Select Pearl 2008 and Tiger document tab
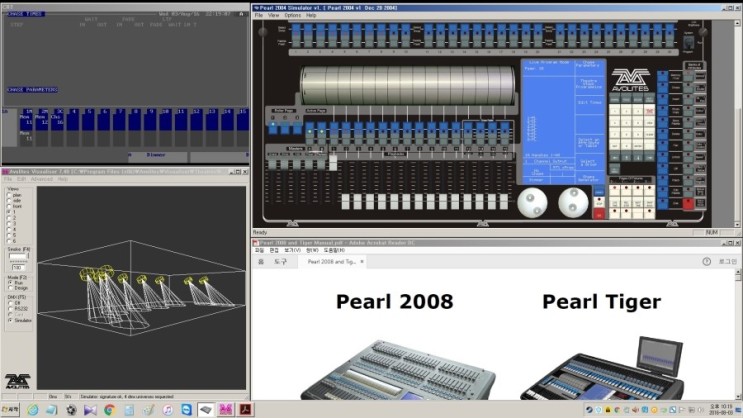 pos(332,262)
